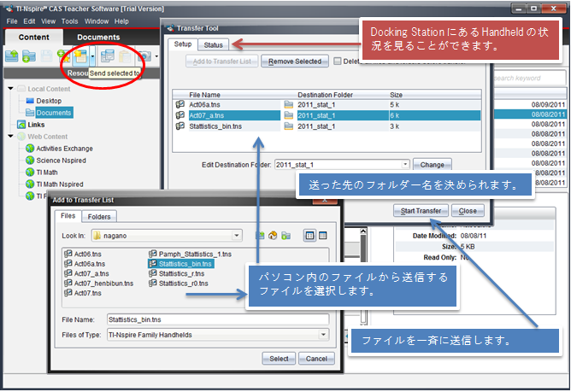Image resolution: width=571 pixels, height=392 pixels.
Task: Select Science Nspired web content item
Action: 62,161
